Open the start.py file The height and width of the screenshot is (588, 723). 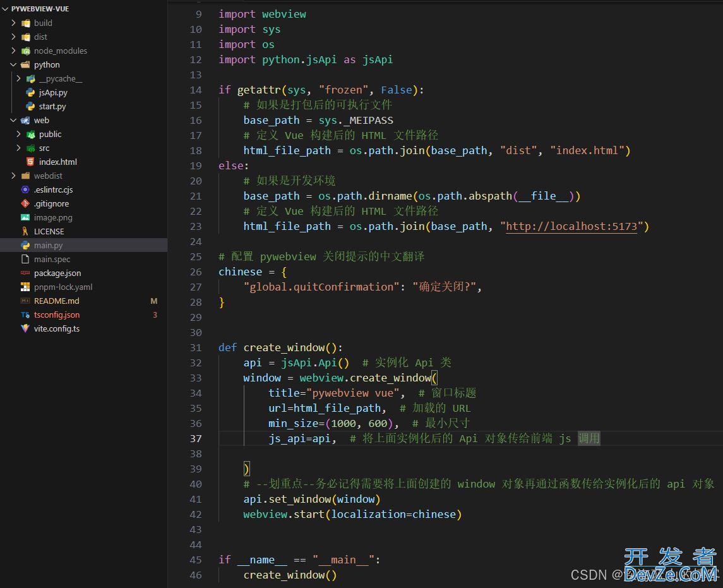click(52, 107)
